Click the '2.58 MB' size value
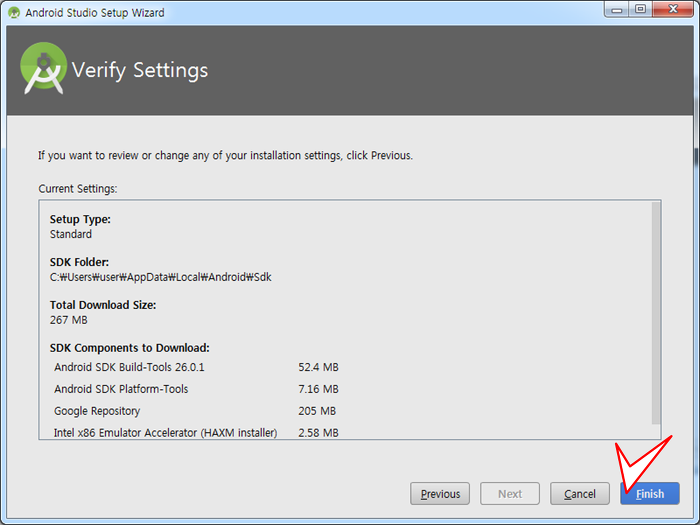The width and height of the screenshot is (700, 525). click(x=318, y=433)
